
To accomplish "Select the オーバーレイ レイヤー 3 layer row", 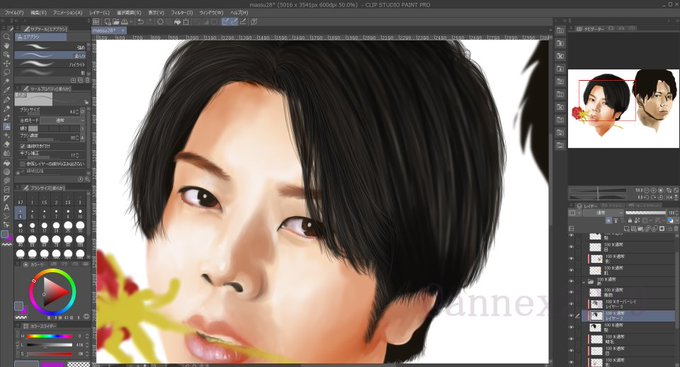I will [x=628, y=304].
